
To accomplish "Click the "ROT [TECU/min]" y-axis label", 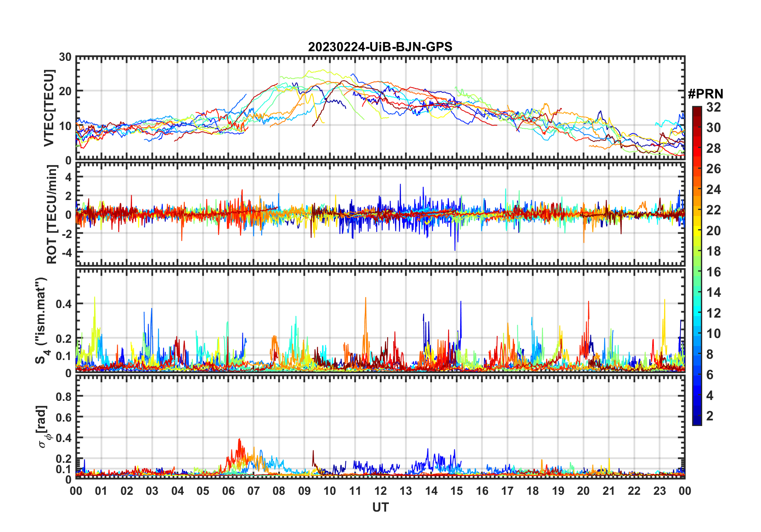I will [x=52, y=214].
